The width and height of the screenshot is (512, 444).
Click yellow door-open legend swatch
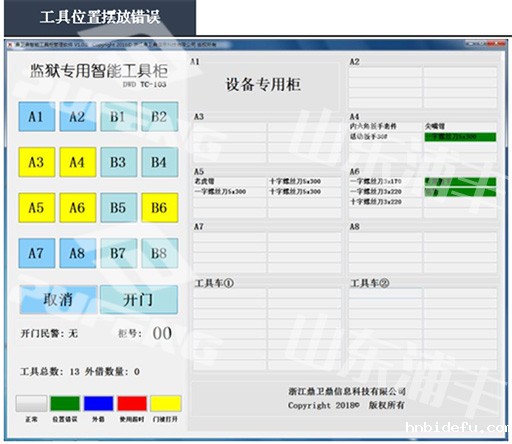pyautogui.click(x=166, y=403)
